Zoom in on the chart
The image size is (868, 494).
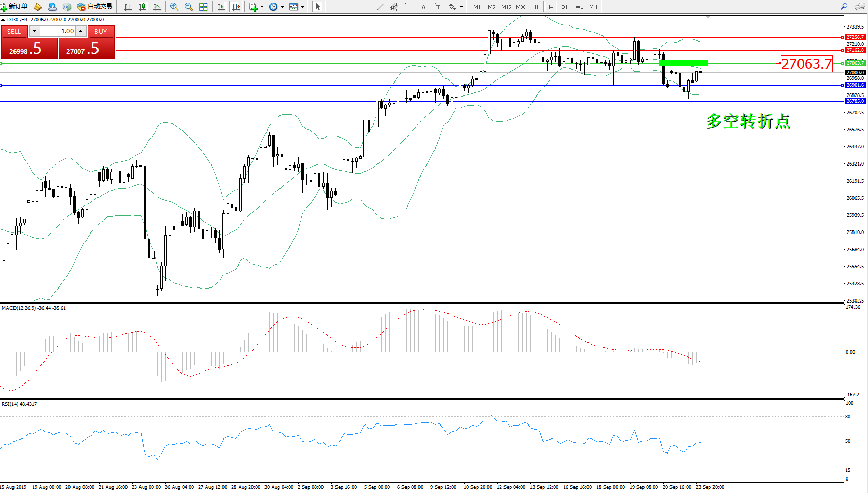point(174,7)
